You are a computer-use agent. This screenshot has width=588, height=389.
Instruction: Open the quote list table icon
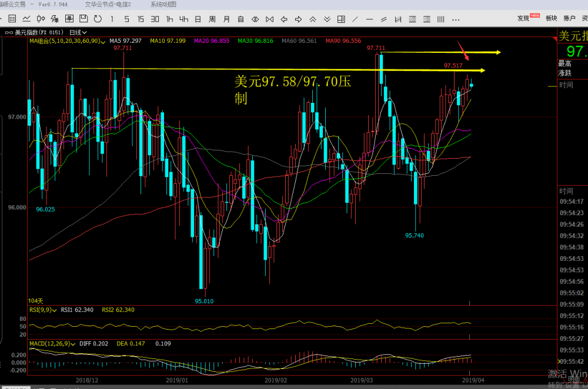tap(12, 19)
